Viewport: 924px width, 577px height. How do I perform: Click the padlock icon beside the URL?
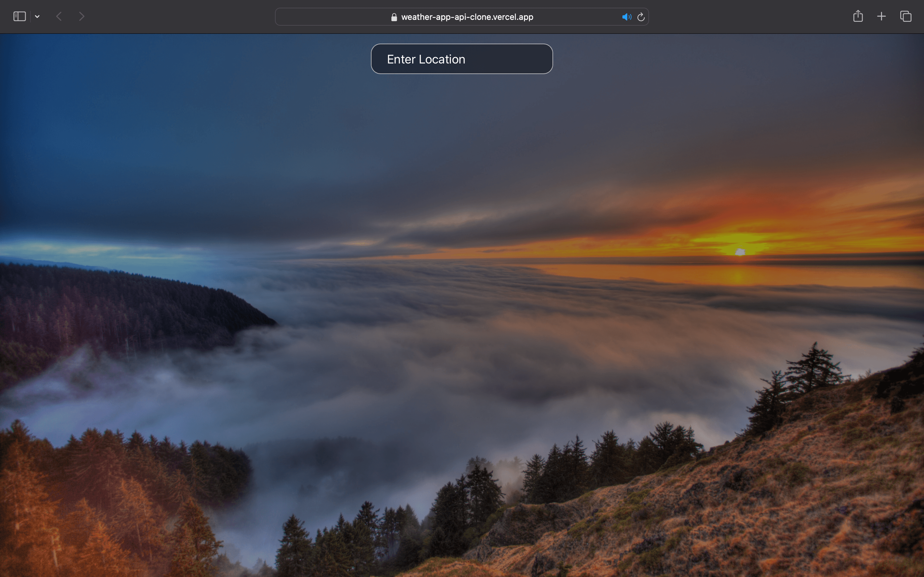394,17
